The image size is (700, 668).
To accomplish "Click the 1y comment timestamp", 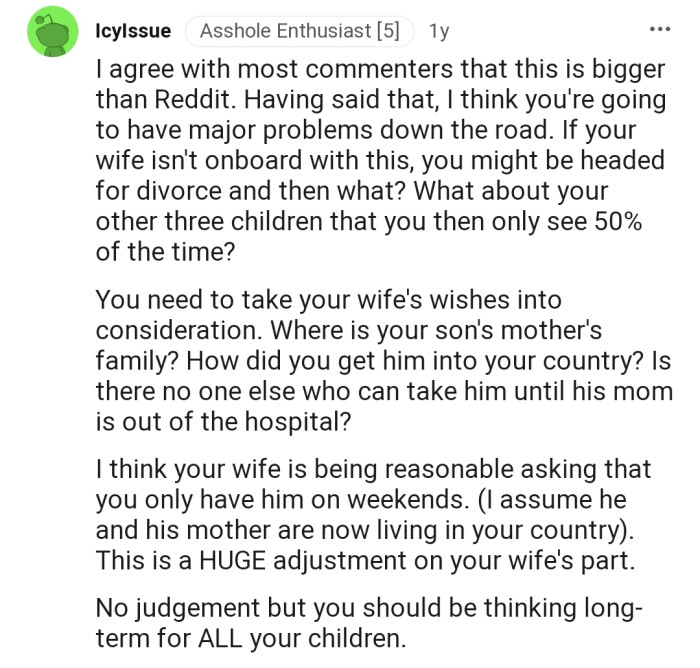I will pyautogui.click(x=438, y=31).
